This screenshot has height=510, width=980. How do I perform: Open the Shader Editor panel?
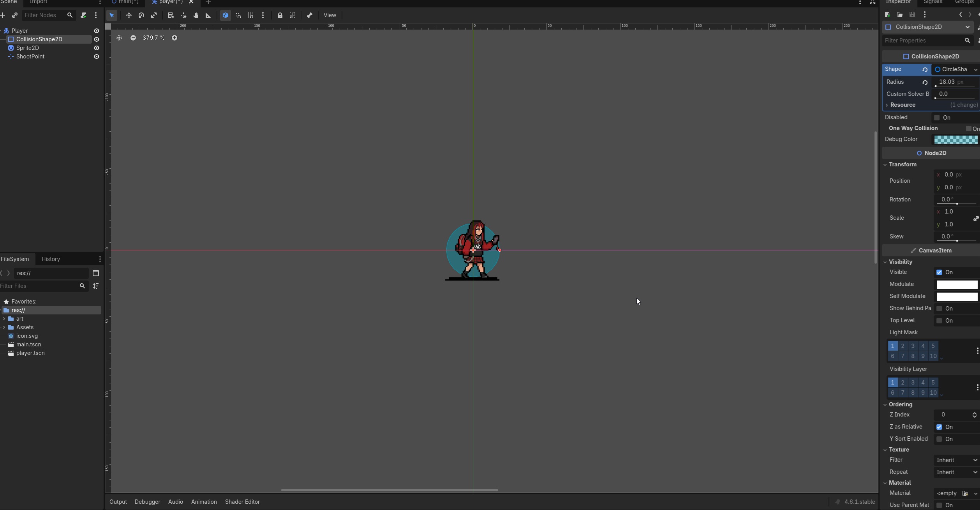coord(242,502)
